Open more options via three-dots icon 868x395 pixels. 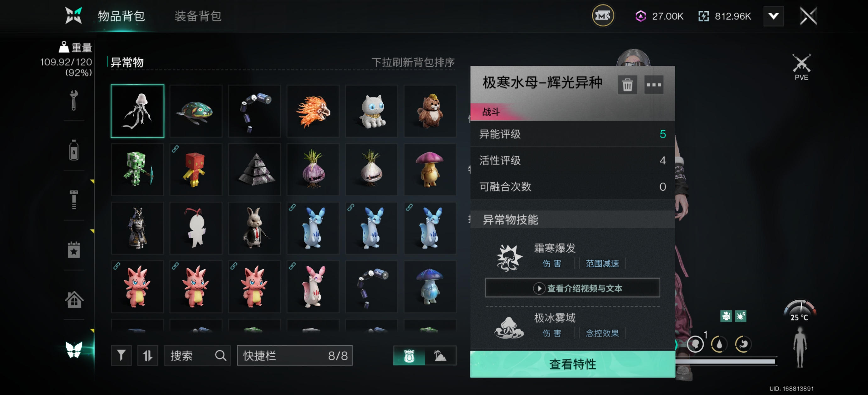(654, 85)
